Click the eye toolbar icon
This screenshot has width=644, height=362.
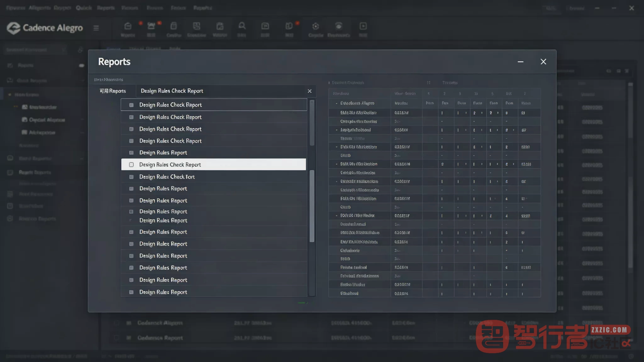pyautogui.click(x=339, y=26)
